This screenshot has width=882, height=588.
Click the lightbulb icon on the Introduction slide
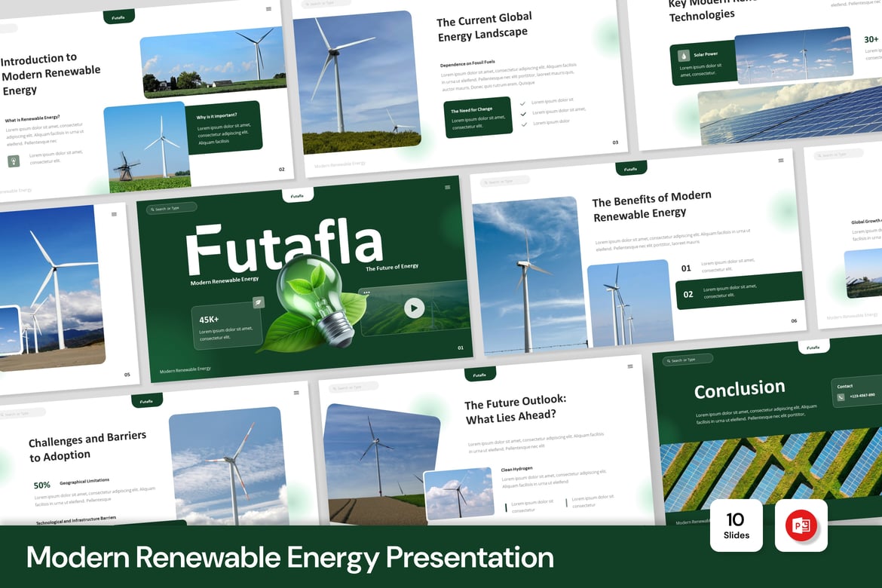click(x=14, y=161)
